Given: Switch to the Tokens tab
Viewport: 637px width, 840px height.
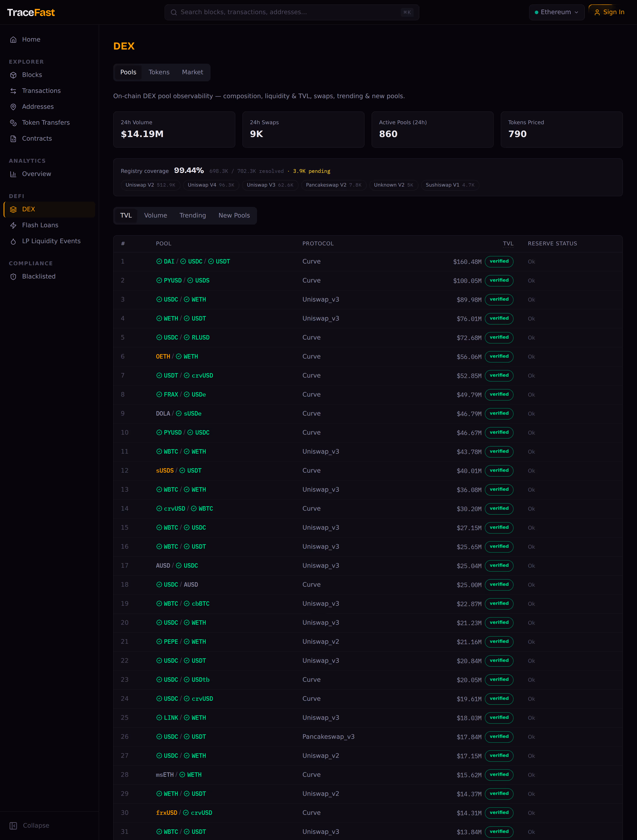Looking at the screenshot, I should (159, 72).
